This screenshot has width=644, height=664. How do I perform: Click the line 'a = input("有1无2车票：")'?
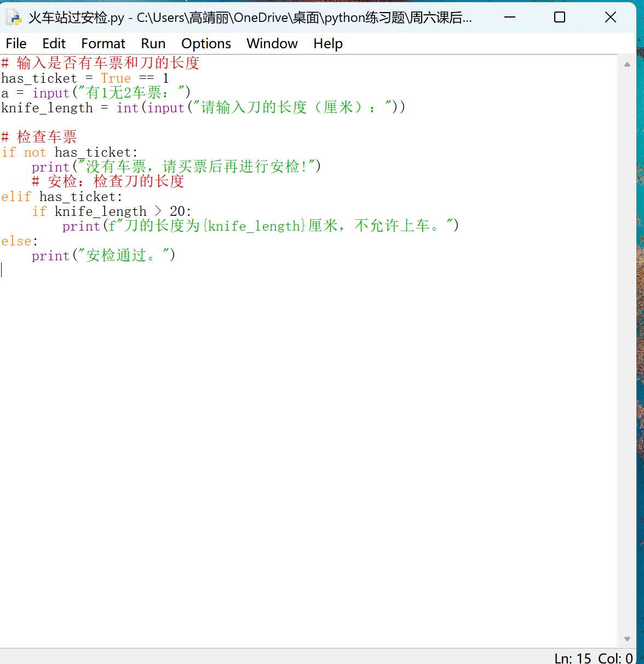[96, 93]
